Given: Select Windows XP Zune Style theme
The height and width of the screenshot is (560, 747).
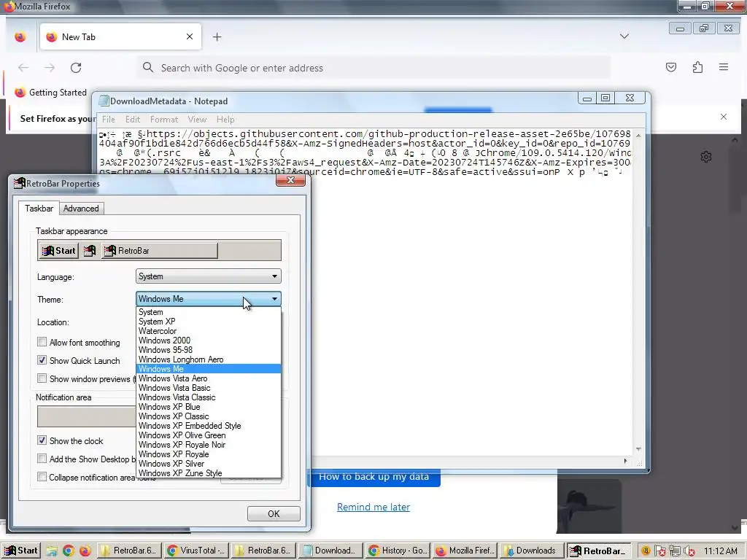Looking at the screenshot, I should (208, 473).
